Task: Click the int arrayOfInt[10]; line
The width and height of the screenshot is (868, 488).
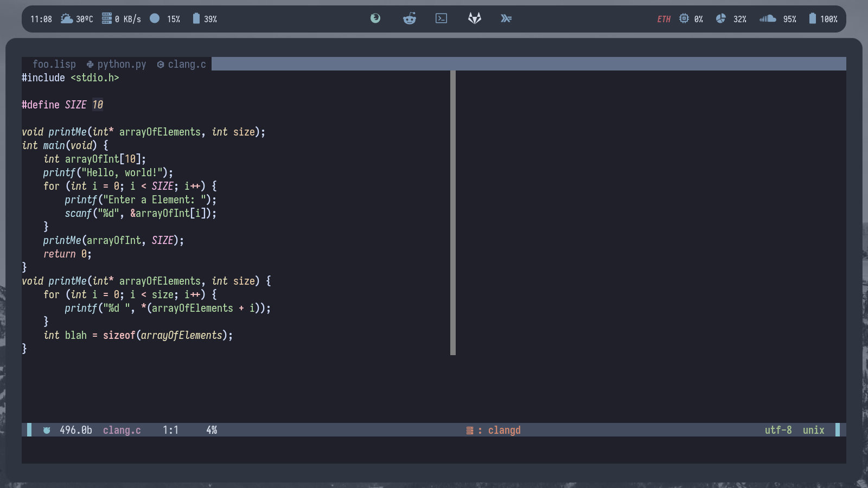Action: (x=95, y=159)
